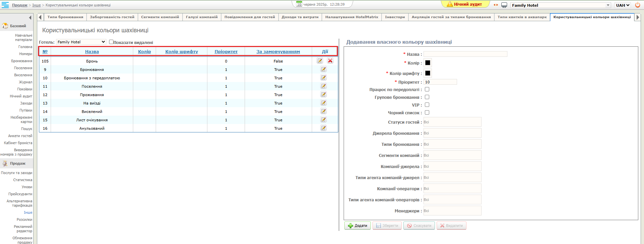Sort the table by Пріоритет column
Screen dimensions: 644x244
pyautogui.click(x=226, y=51)
